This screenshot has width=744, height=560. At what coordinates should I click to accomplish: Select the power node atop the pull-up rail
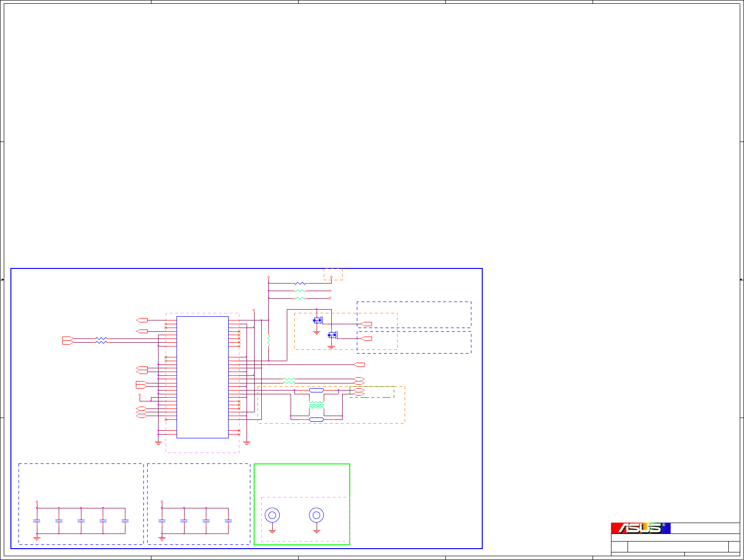pos(268,277)
